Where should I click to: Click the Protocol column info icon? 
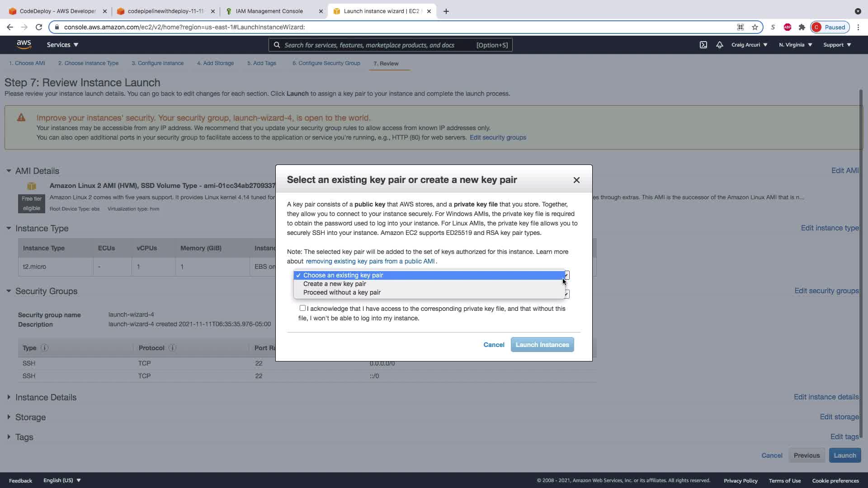coord(172,348)
